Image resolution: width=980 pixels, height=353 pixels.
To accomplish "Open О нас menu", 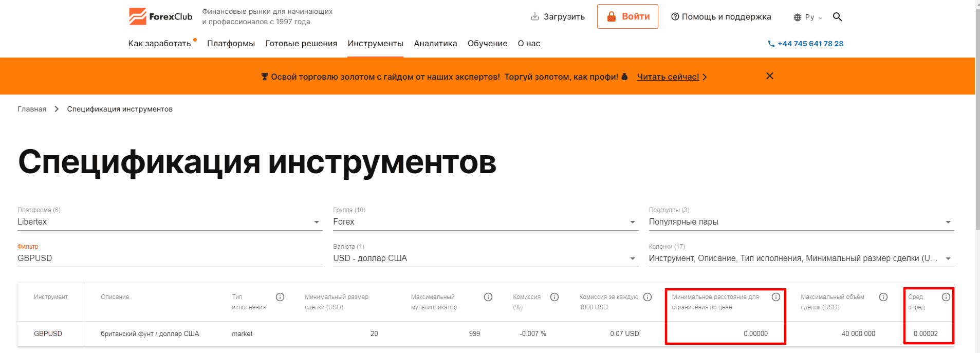I will coord(529,44).
